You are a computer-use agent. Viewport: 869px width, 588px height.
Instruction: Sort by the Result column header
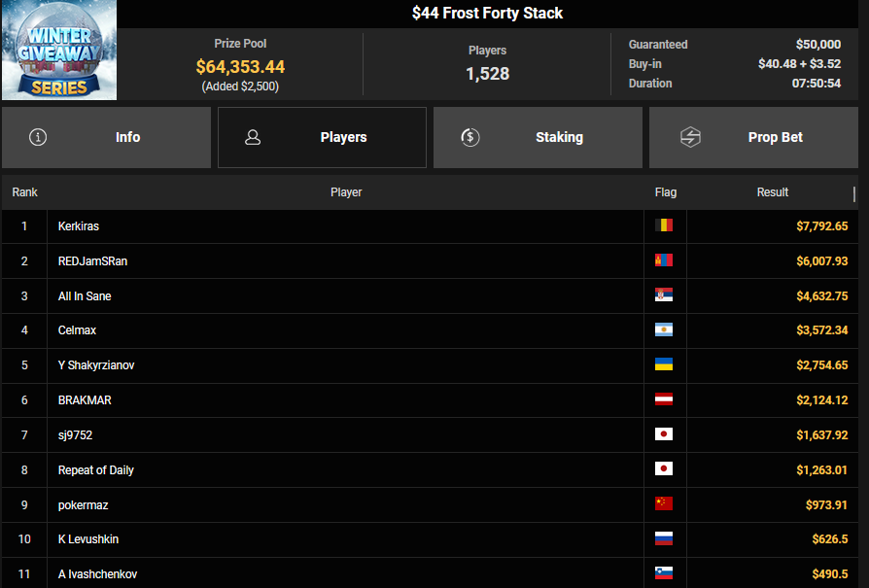pos(773,192)
